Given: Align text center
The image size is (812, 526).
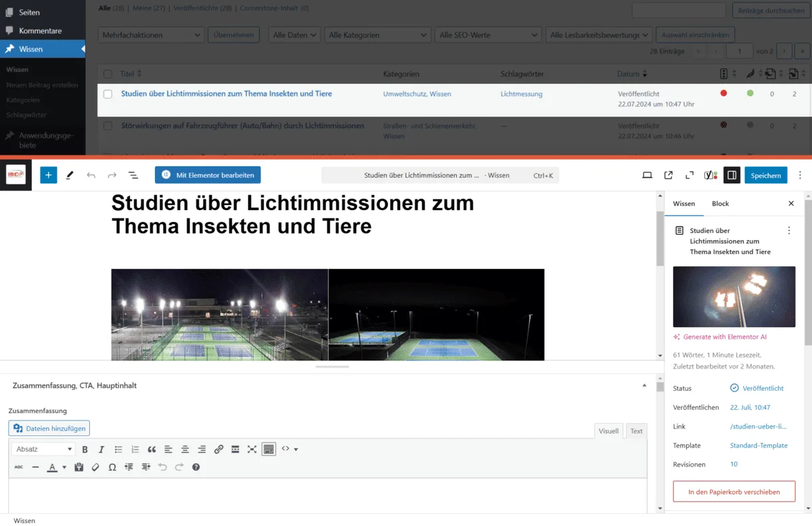Looking at the screenshot, I should point(185,449).
